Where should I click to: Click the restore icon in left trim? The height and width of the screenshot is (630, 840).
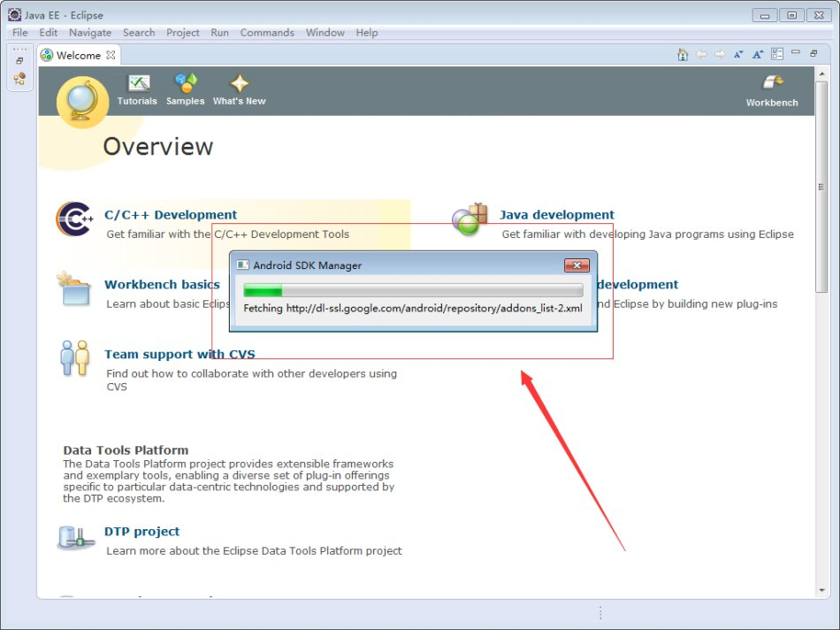(19, 60)
